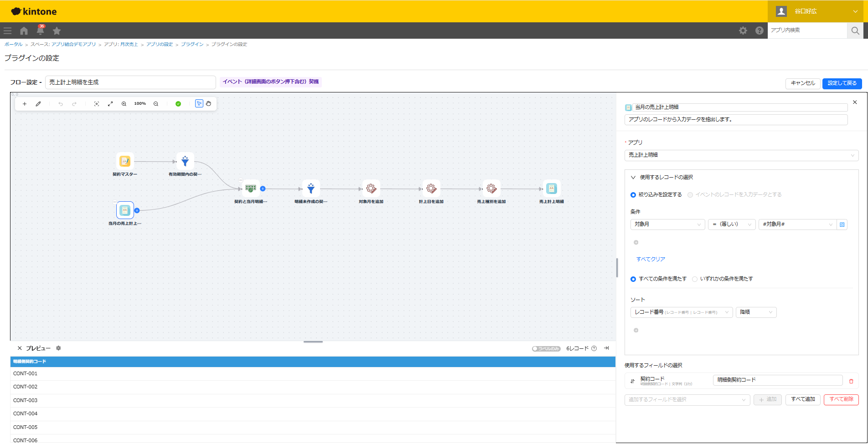868x444 pixels.
Task: Select the 計上日を追加 node
Action: coord(431,189)
